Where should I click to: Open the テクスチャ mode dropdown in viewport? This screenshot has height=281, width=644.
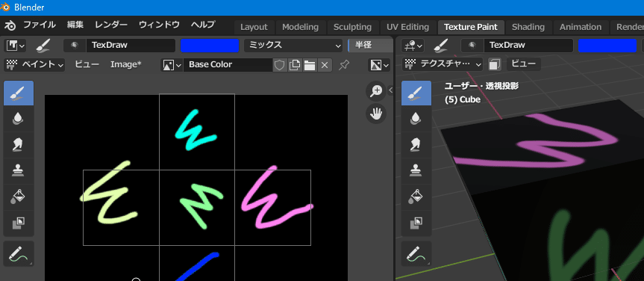[x=443, y=64]
